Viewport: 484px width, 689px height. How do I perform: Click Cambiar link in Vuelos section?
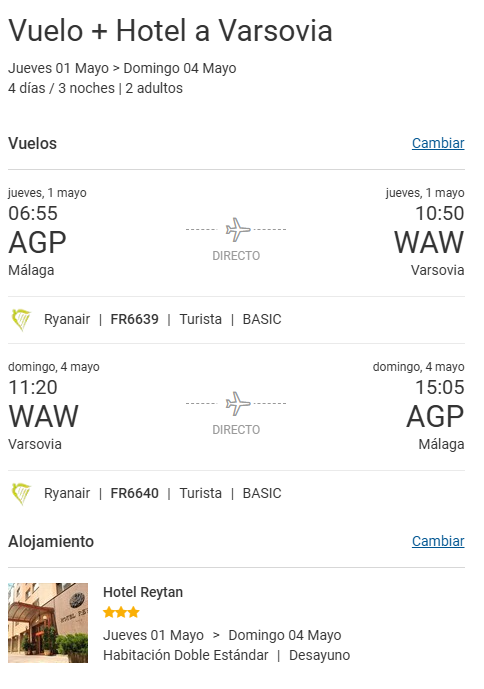(438, 143)
